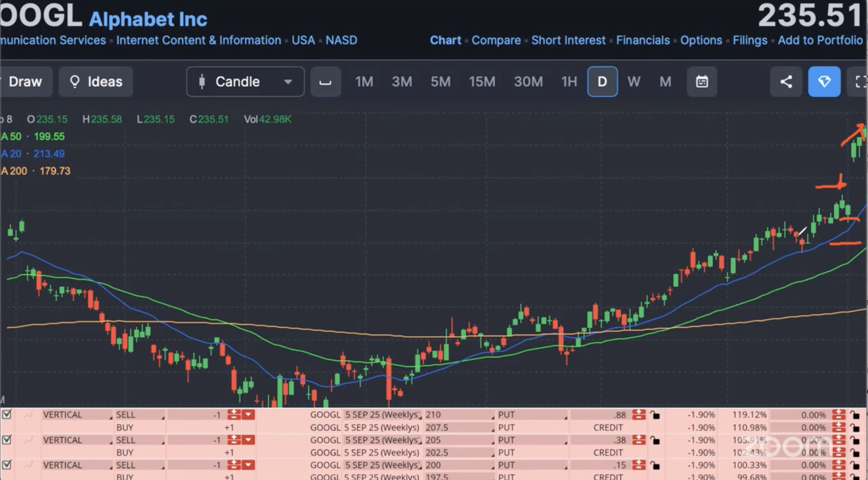Adjust quantity stepper on the 205 strike row

tap(234, 440)
